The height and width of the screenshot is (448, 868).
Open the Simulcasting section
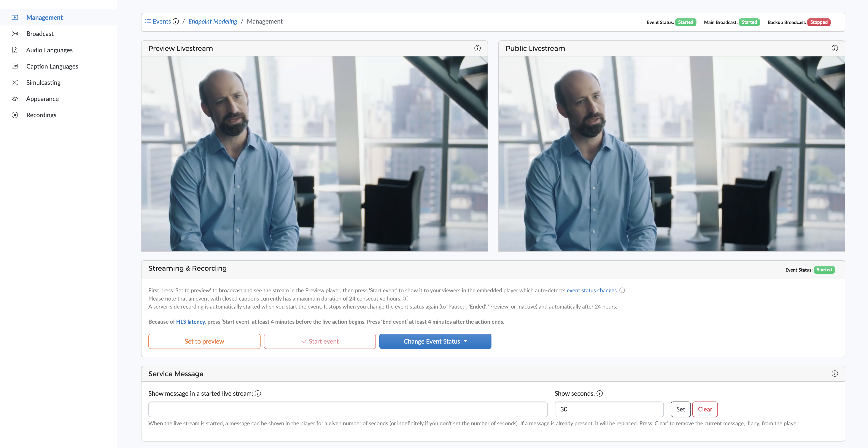click(x=58, y=82)
